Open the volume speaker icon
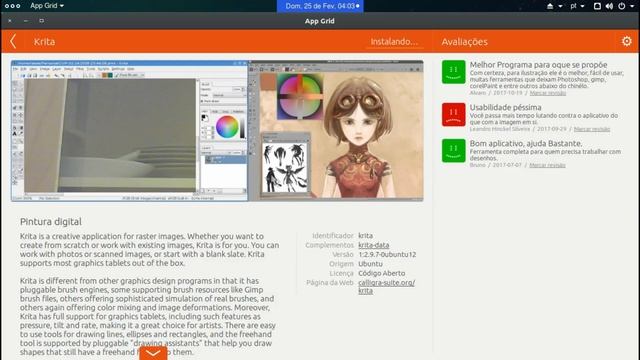The image size is (640, 360). coord(609,6)
